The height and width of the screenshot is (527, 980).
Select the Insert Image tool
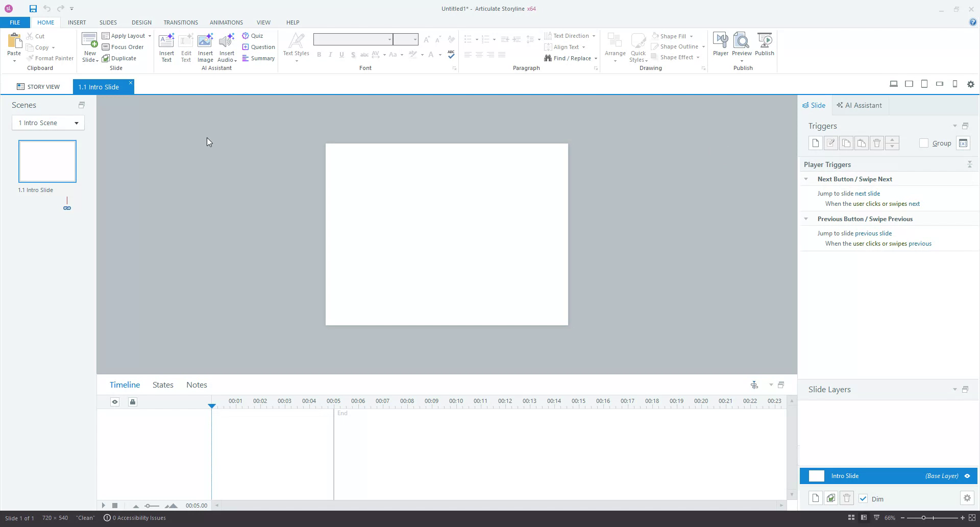tap(205, 46)
